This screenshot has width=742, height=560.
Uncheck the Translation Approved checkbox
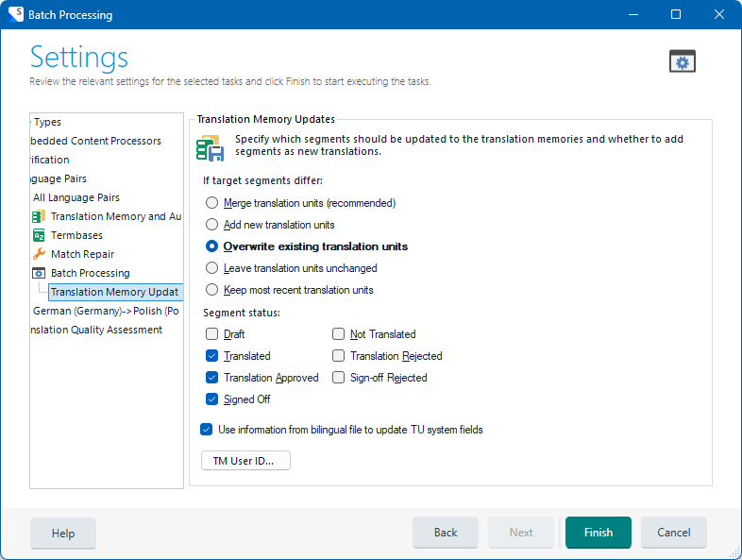tap(212, 378)
